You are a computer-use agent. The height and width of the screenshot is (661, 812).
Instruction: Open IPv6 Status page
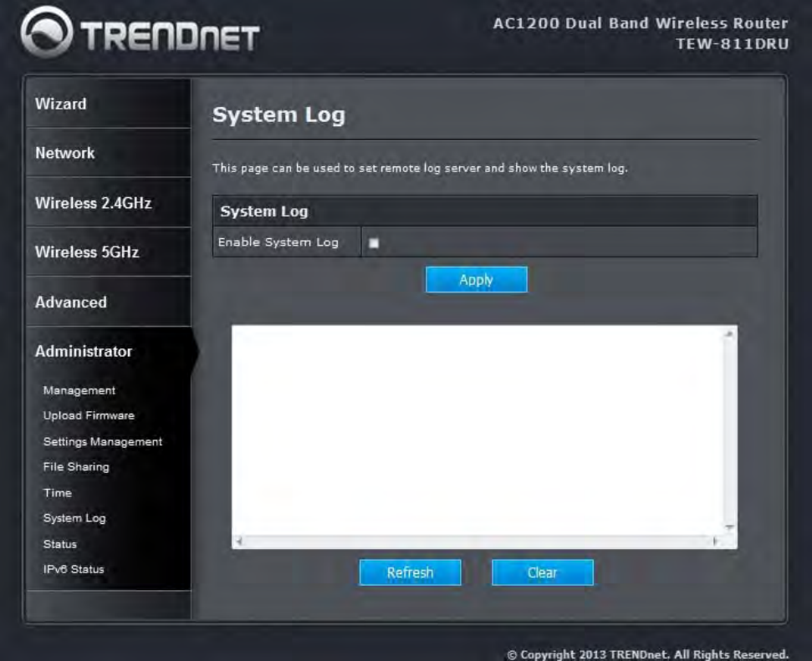pyautogui.click(x=74, y=569)
